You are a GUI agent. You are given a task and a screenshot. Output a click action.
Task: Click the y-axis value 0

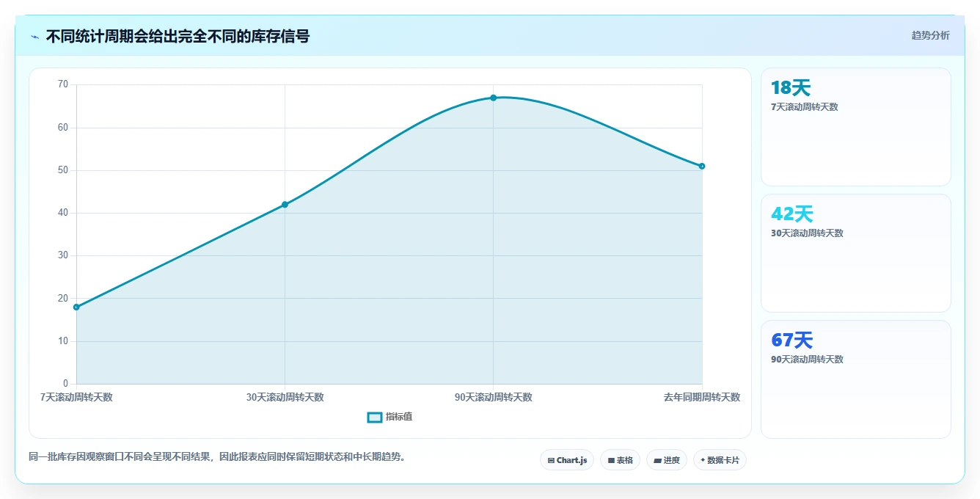(x=65, y=384)
